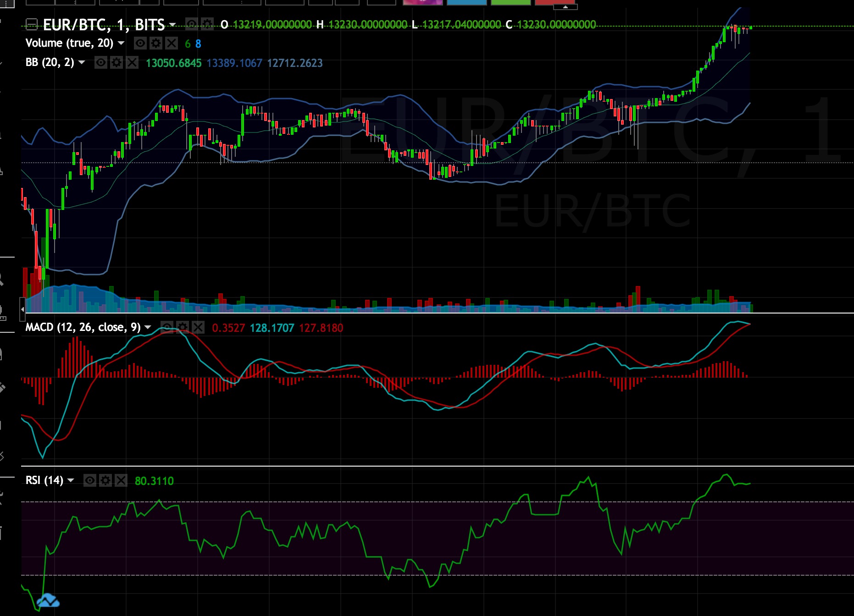This screenshot has width=854, height=616.
Task: Click the RSI value 80.3110
Action: (x=154, y=481)
